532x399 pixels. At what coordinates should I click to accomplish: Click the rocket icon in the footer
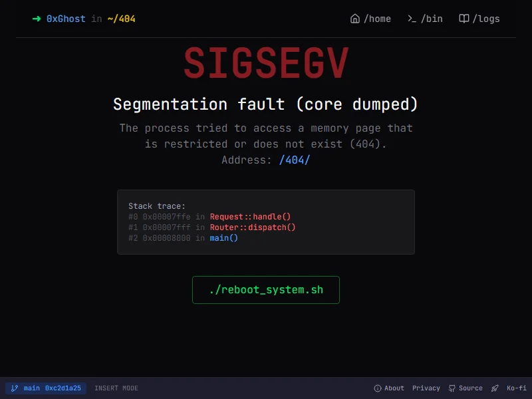click(x=495, y=388)
